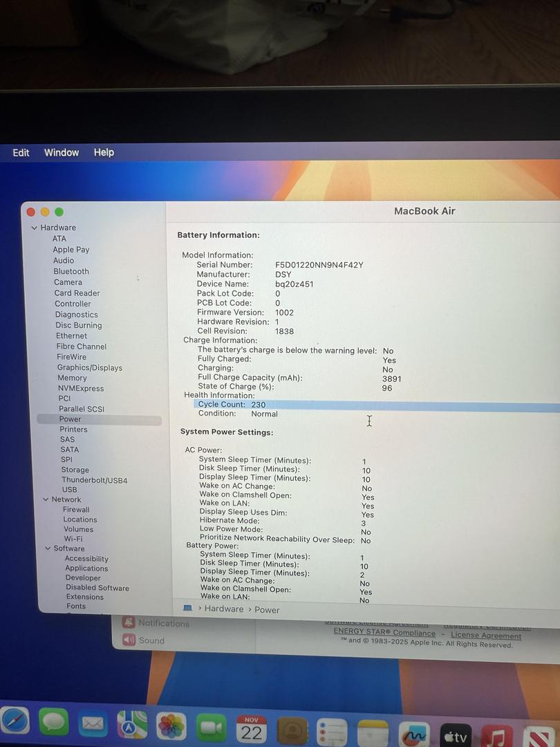The height and width of the screenshot is (747, 560).
Task: Click serial number F5D01220NN9N4F42Y
Action: (319, 265)
